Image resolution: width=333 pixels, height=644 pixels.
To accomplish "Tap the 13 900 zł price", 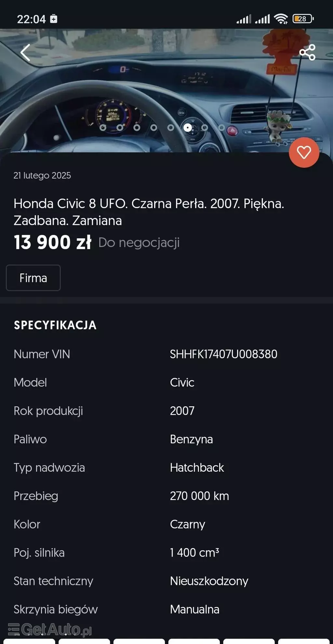I will (x=52, y=243).
